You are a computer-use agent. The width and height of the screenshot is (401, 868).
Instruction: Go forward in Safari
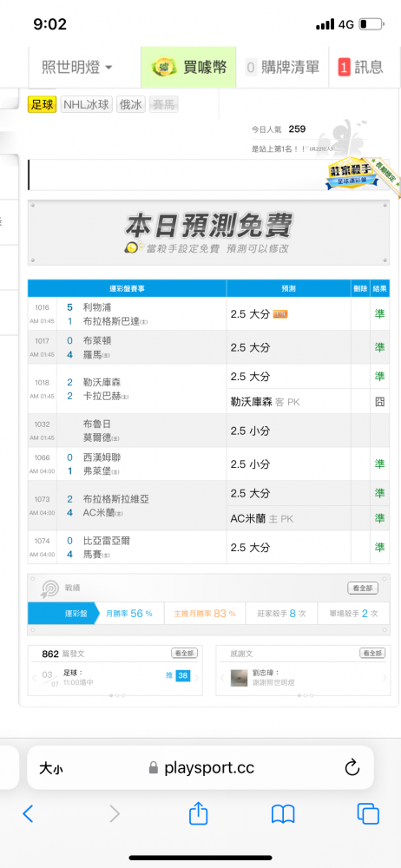[114, 813]
